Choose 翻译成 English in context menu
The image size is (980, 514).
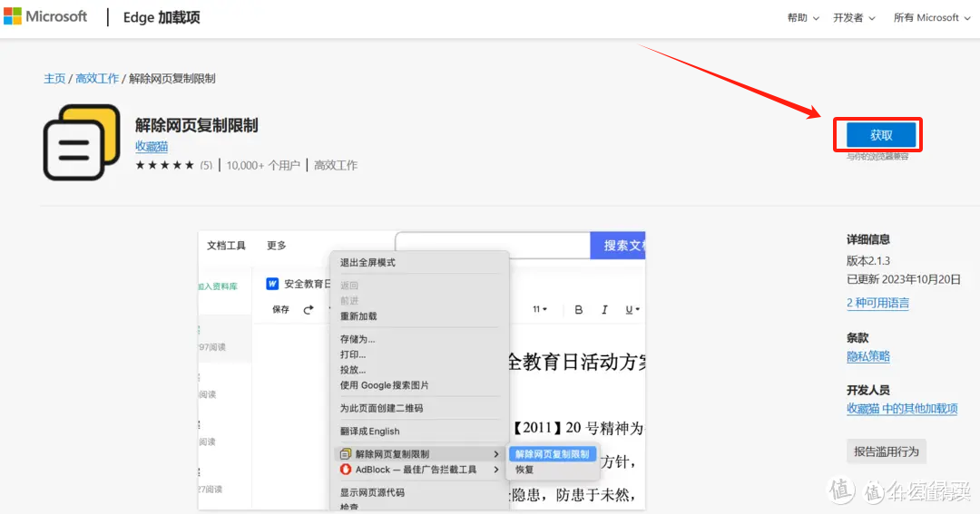pos(369,432)
